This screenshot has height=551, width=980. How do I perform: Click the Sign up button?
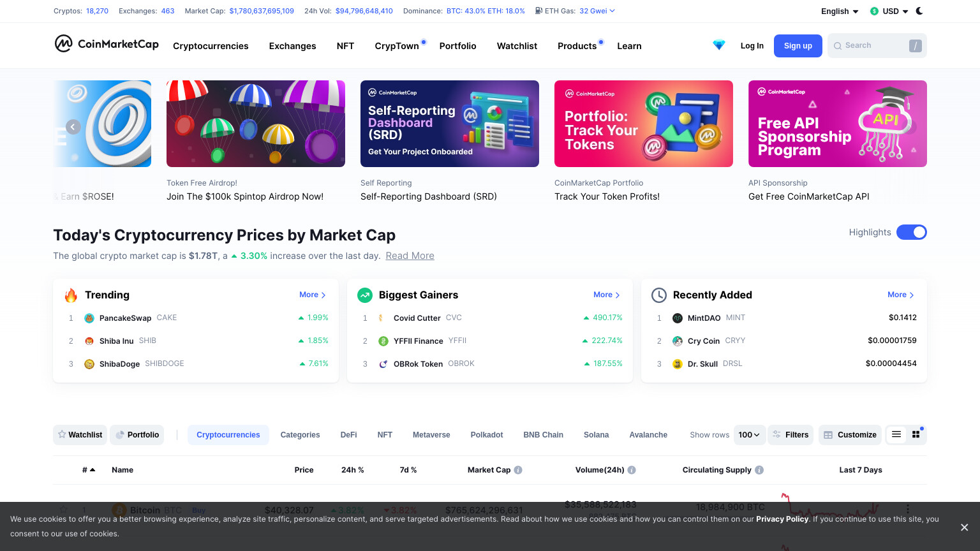798,46
